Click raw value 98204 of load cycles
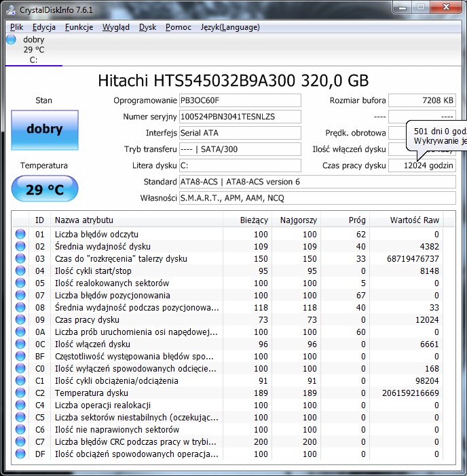The height and width of the screenshot is (476, 467). [427, 380]
